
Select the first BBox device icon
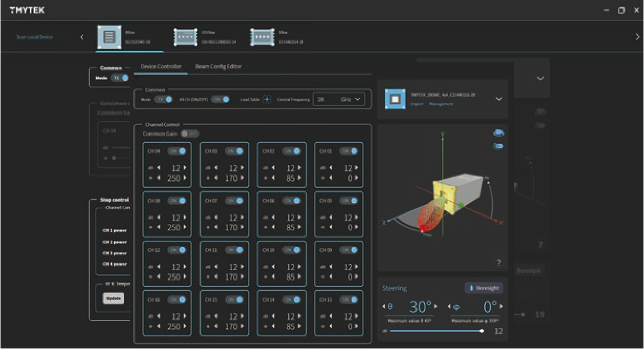click(109, 37)
